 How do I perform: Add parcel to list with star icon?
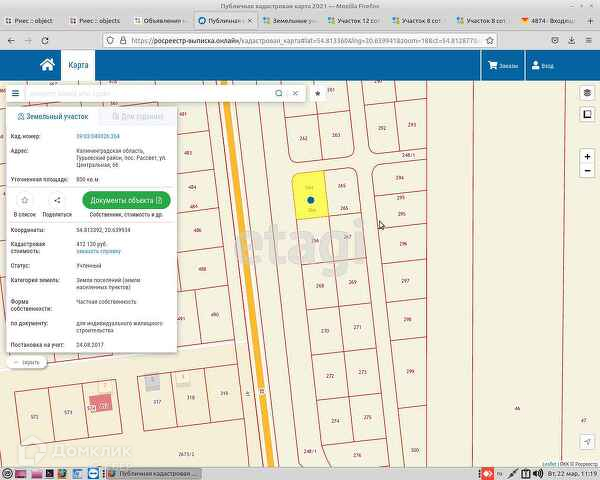[25, 201]
